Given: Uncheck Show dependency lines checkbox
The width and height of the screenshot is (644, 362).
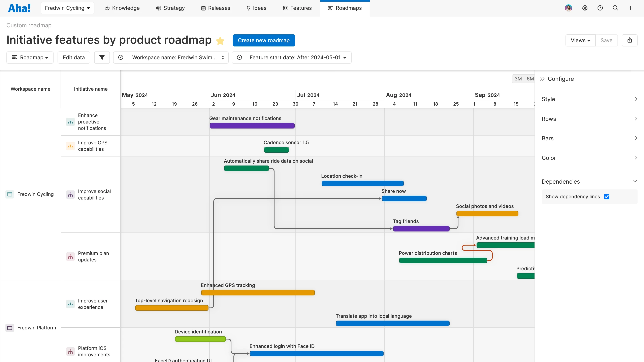Looking at the screenshot, I should [607, 197].
